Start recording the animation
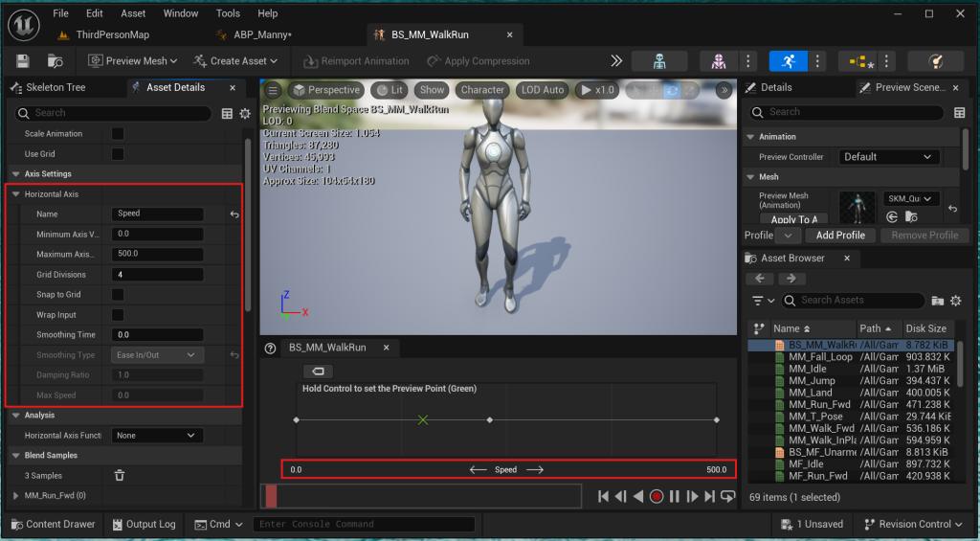This screenshot has height=541, width=980. point(657,496)
